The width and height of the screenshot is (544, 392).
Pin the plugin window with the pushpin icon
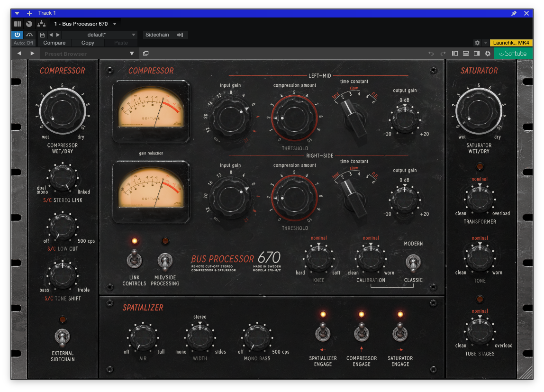(514, 13)
